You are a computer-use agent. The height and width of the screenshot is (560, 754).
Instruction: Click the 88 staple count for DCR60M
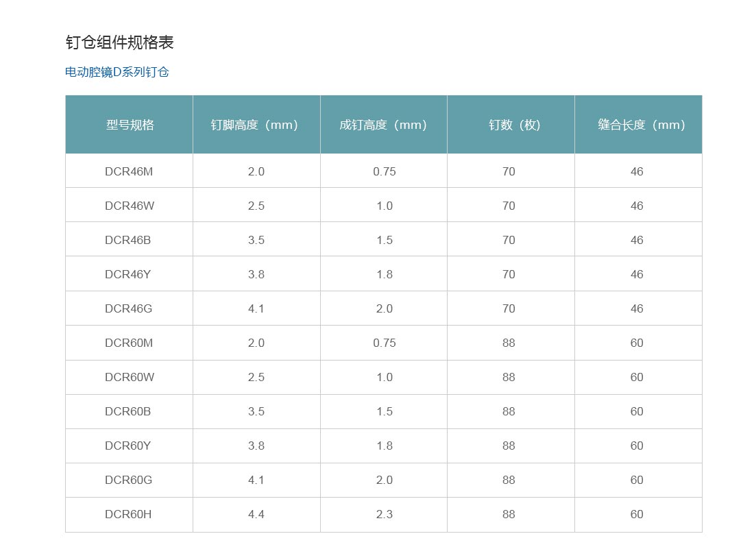coord(509,343)
